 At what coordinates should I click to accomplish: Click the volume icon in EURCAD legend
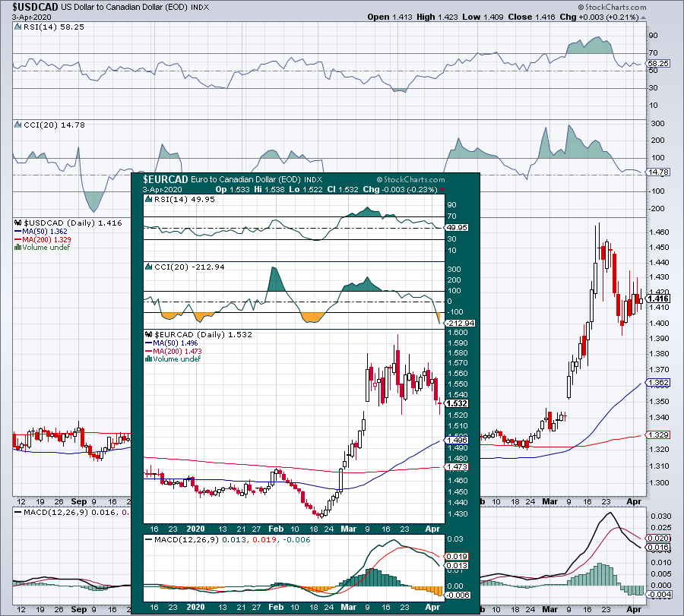[148, 359]
